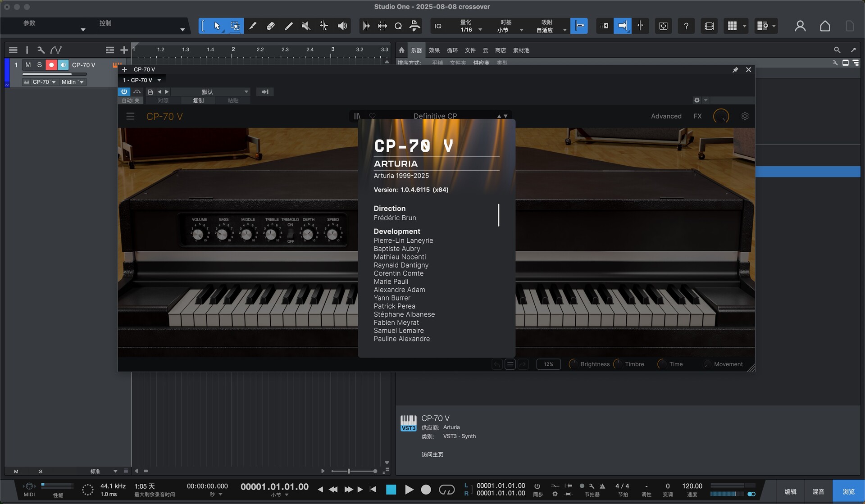Open the 吸附 自适应 snap dropdown
This screenshot has height=504, width=865.
click(x=550, y=26)
